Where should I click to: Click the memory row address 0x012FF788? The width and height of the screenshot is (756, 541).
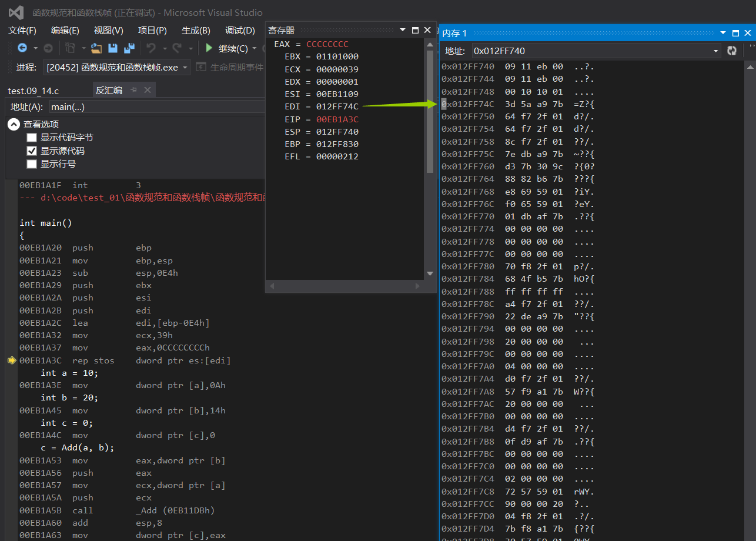[468, 292]
